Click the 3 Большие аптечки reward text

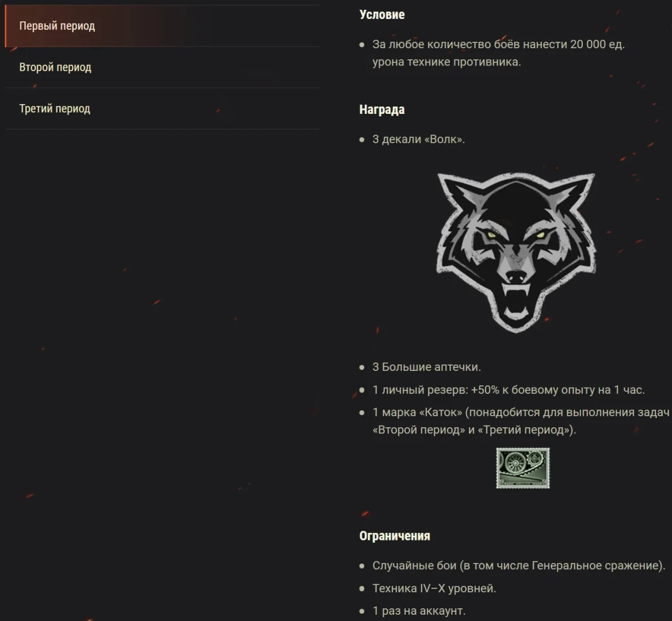click(x=426, y=367)
